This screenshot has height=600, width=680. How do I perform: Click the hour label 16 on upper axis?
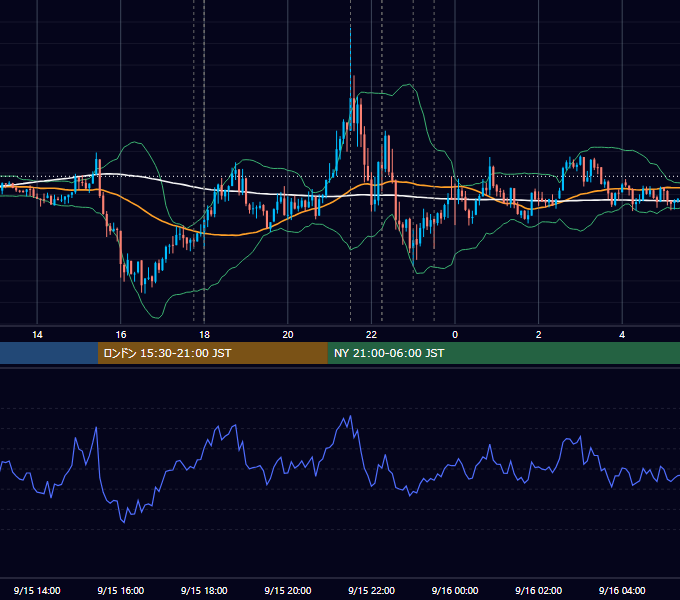tap(121, 335)
